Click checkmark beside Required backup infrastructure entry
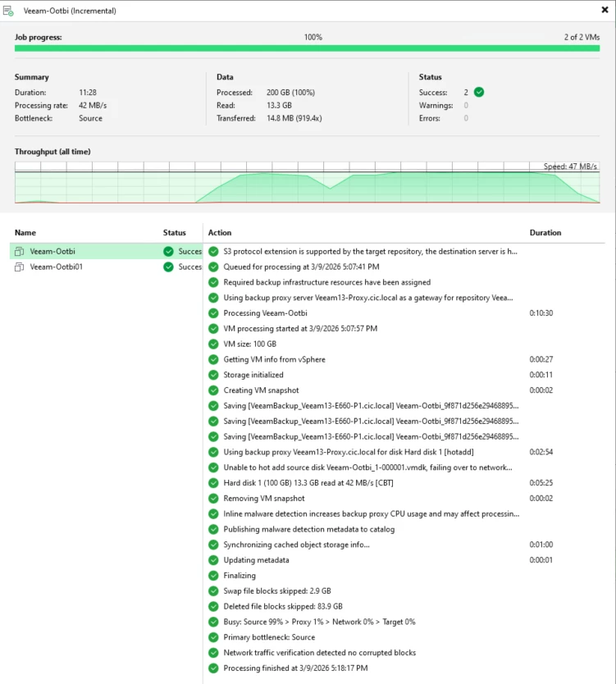 pyautogui.click(x=213, y=282)
